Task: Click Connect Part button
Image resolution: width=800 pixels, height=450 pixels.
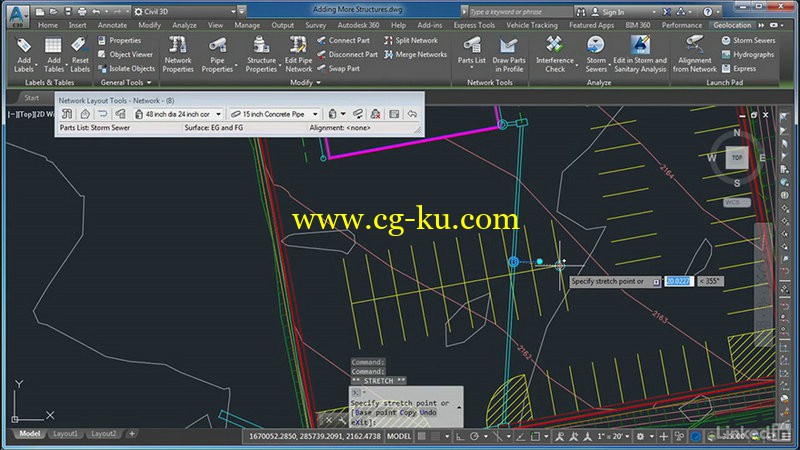Action: click(x=343, y=40)
